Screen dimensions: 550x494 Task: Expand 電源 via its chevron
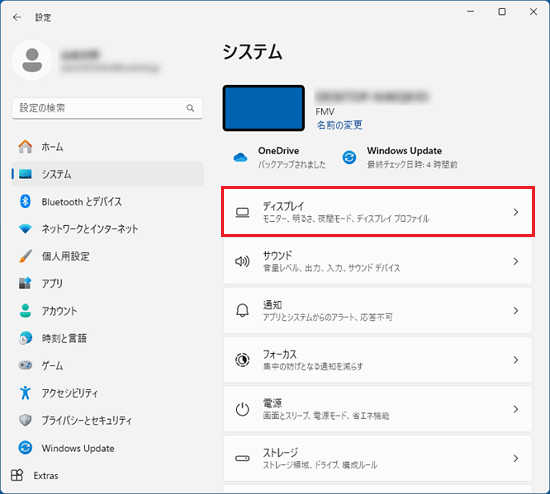(x=516, y=409)
